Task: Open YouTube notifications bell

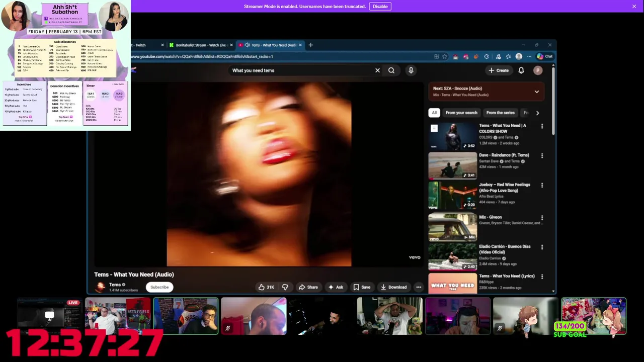Action: click(x=521, y=70)
